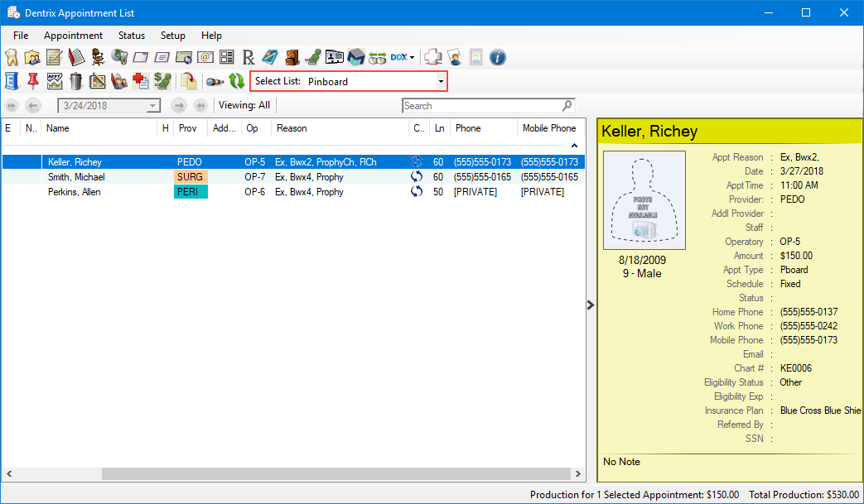Sort by the Name column header
This screenshot has height=504, width=864.
pyautogui.click(x=99, y=128)
